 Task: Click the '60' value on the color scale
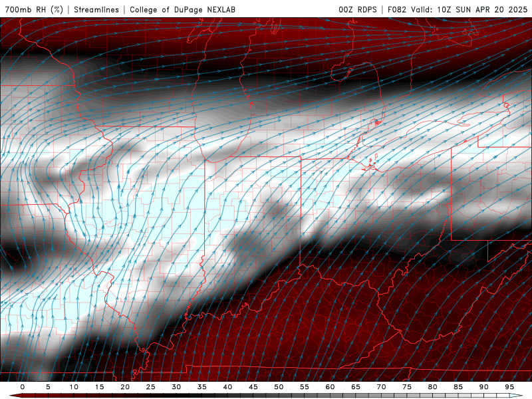[330, 387]
